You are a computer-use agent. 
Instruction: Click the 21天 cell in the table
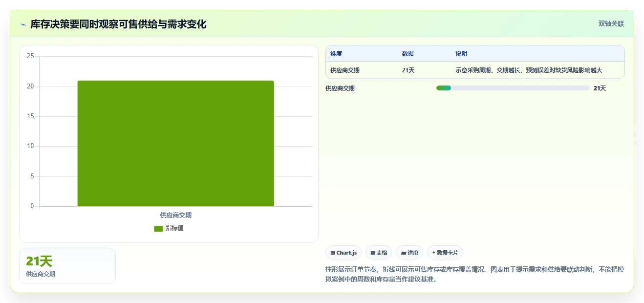tap(408, 70)
